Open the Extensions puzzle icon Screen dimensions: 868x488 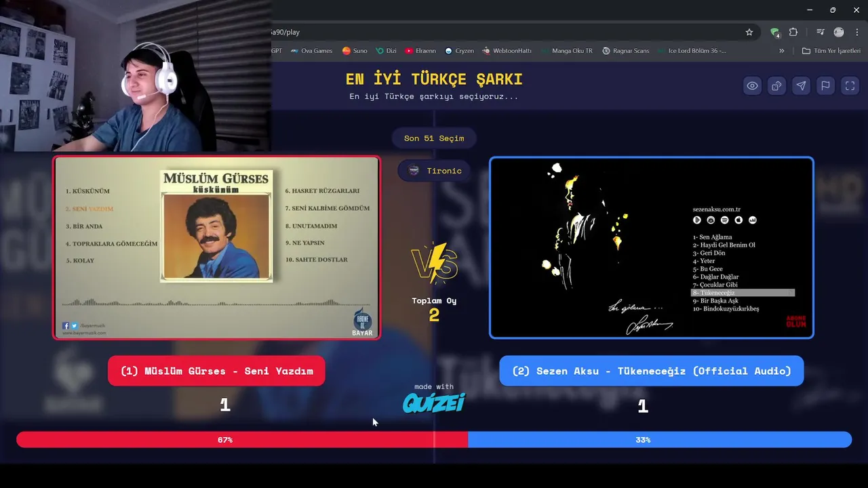coord(793,32)
